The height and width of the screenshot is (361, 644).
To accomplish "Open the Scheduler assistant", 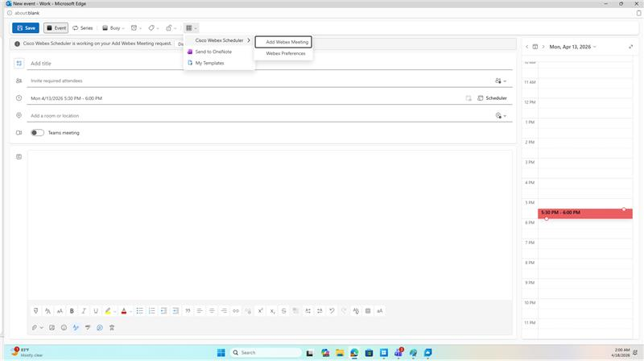I will point(492,98).
